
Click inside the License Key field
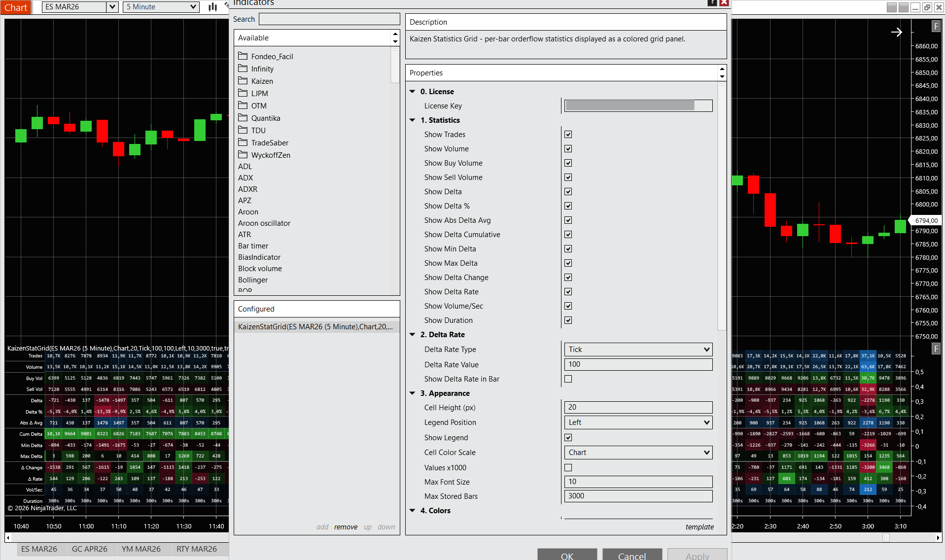click(637, 105)
